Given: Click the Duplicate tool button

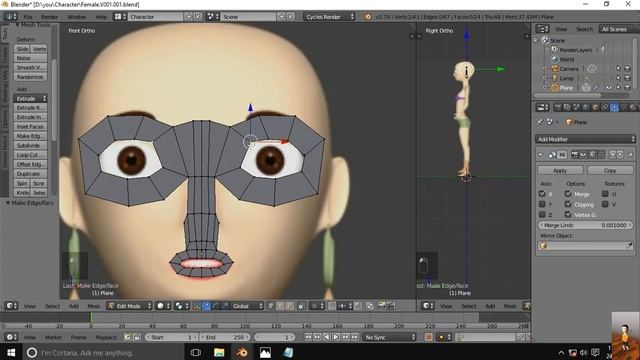Looking at the screenshot, I should coord(31,173).
